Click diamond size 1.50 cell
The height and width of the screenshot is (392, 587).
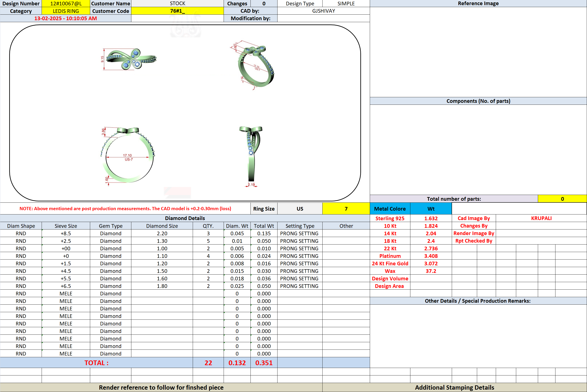162,271
